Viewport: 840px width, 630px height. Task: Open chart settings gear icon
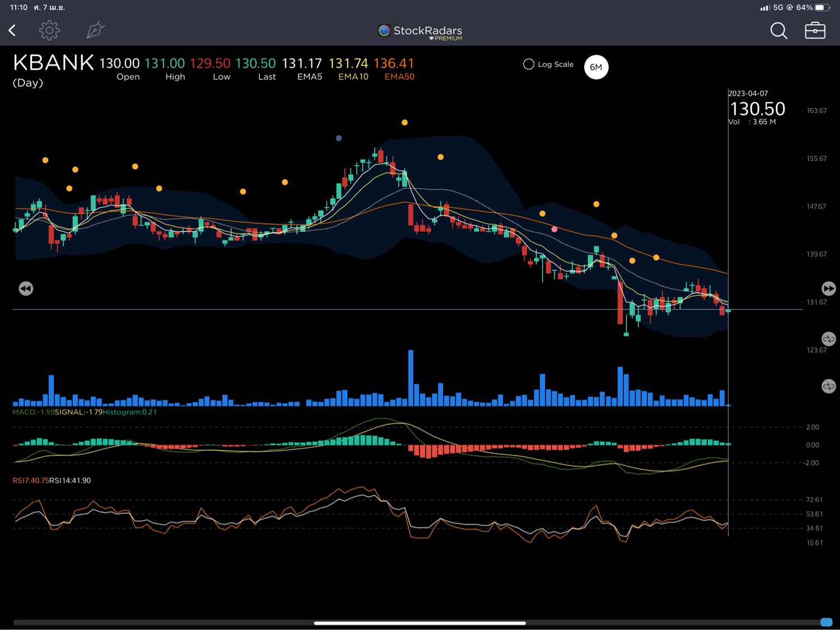pyautogui.click(x=49, y=30)
